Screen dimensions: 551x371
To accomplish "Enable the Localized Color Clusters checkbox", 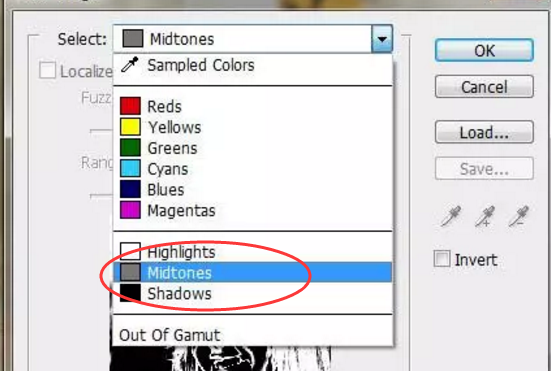I will tap(47, 70).
